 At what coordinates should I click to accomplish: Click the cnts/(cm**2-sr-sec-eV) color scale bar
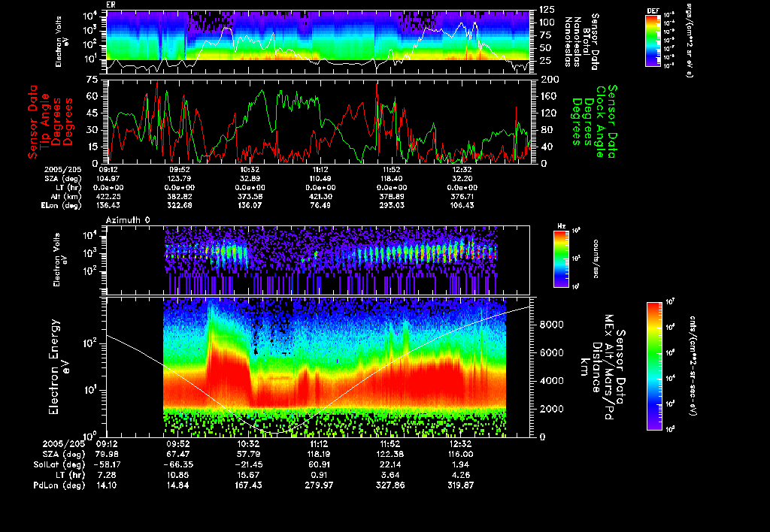[654, 366]
